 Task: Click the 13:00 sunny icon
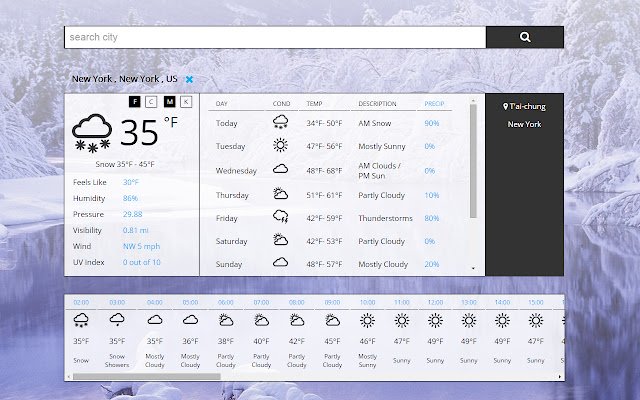(469, 320)
